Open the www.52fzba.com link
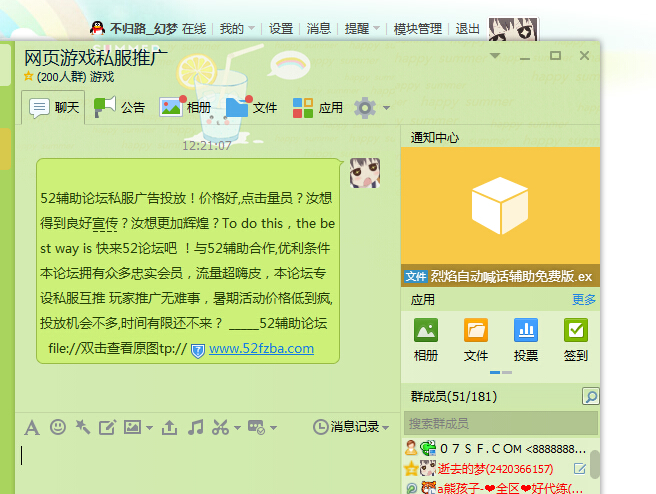The width and height of the screenshot is (656, 494). (261, 348)
